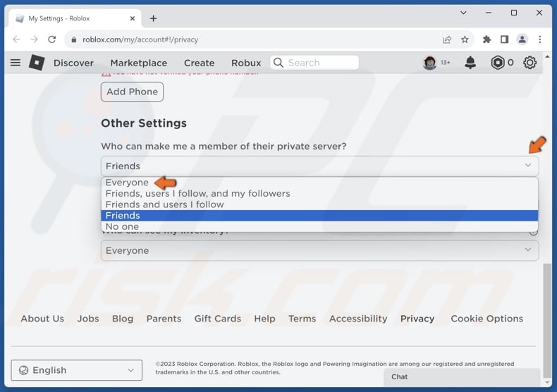Select Everyone option in list
Viewport: 557px width, 392px height.
click(319, 182)
